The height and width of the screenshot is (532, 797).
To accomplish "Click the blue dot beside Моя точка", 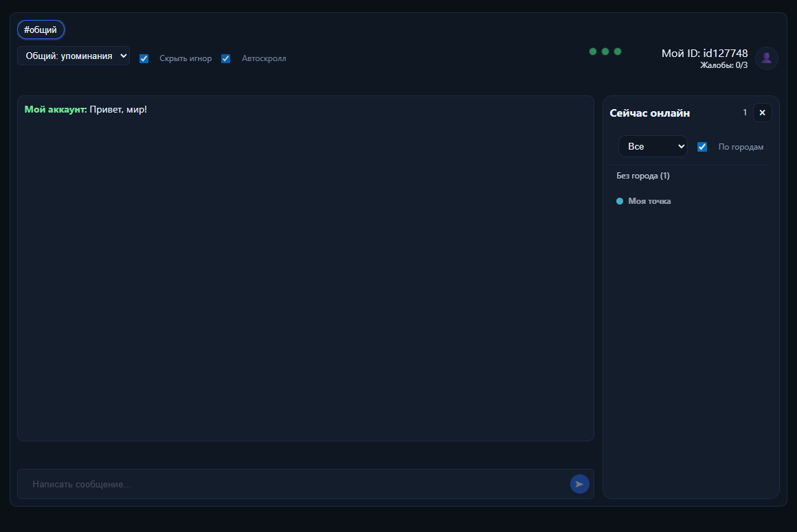I will (x=620, y=201).
